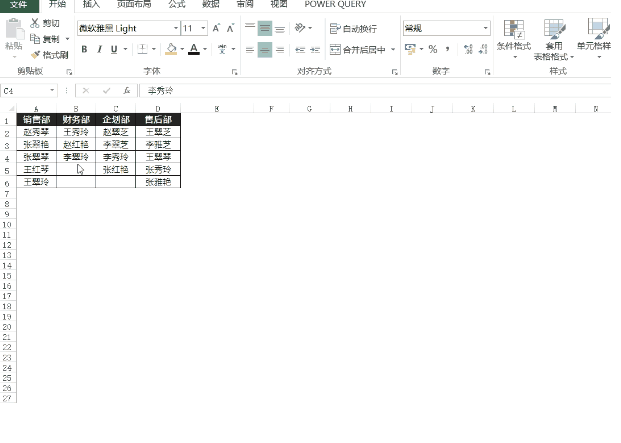Select row 10 header
Screen dimensions: 621x443
pos(7,224)
